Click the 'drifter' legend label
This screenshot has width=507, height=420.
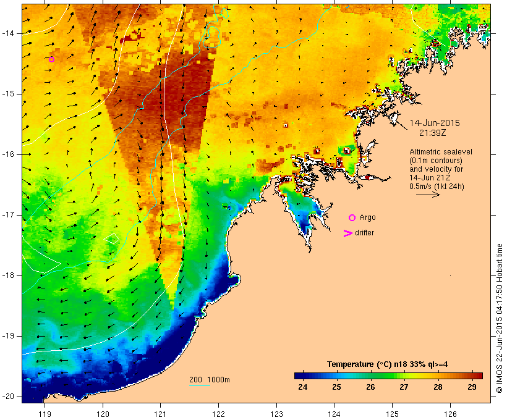pos(364,233)
